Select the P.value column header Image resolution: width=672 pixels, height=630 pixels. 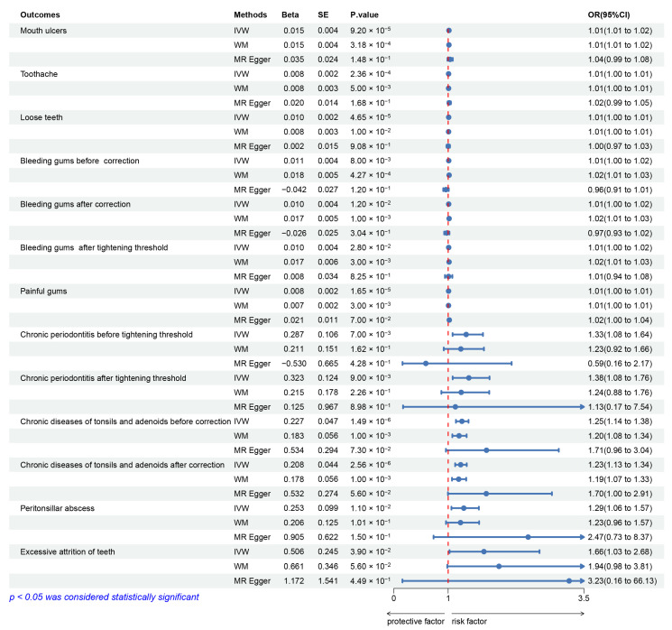coord(364,15)
